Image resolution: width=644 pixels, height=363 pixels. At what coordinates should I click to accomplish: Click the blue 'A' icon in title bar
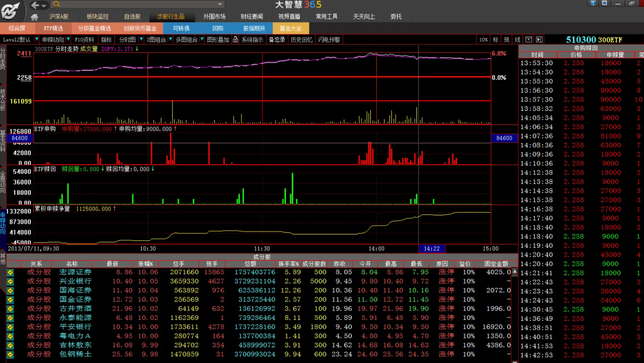604,3
